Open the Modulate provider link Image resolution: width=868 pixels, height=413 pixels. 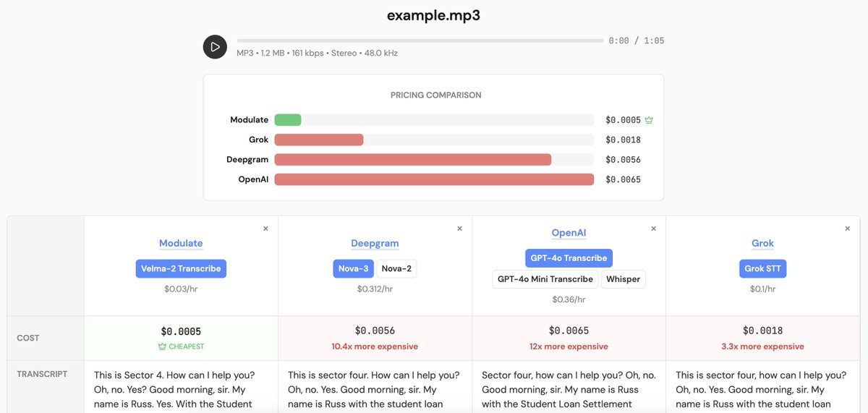pyautogui.click(x=181, y=243)
